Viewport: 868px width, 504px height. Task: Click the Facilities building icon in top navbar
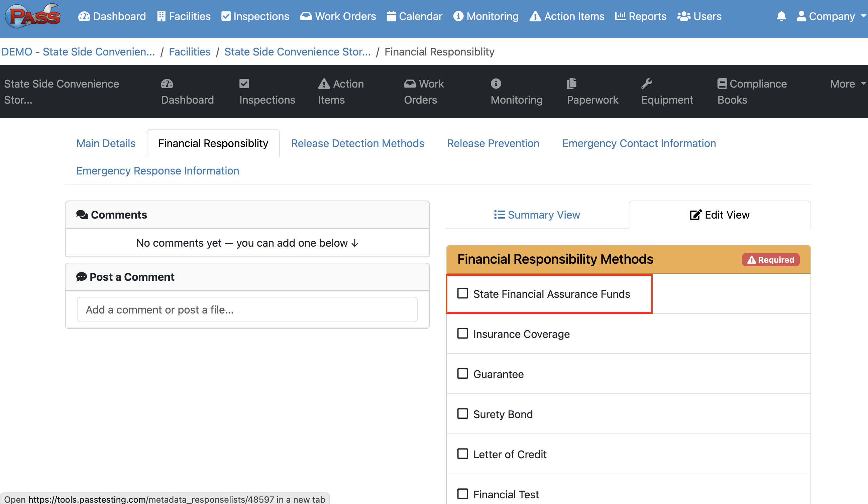[161, 16]
